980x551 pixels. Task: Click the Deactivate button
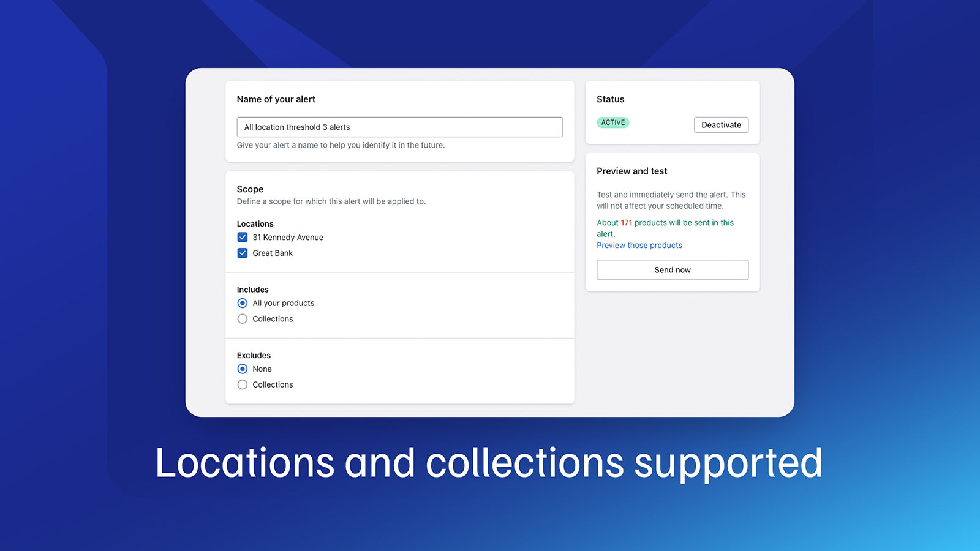721,124
